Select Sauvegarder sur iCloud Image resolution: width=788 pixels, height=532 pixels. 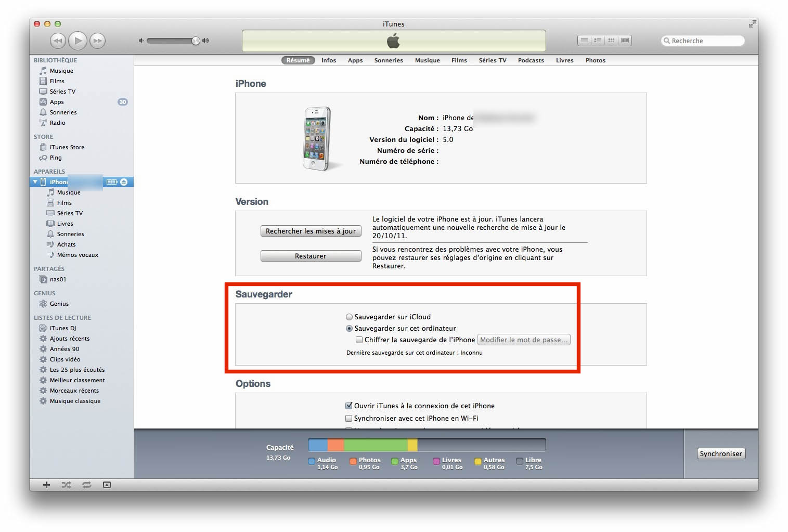pos(349,317)
